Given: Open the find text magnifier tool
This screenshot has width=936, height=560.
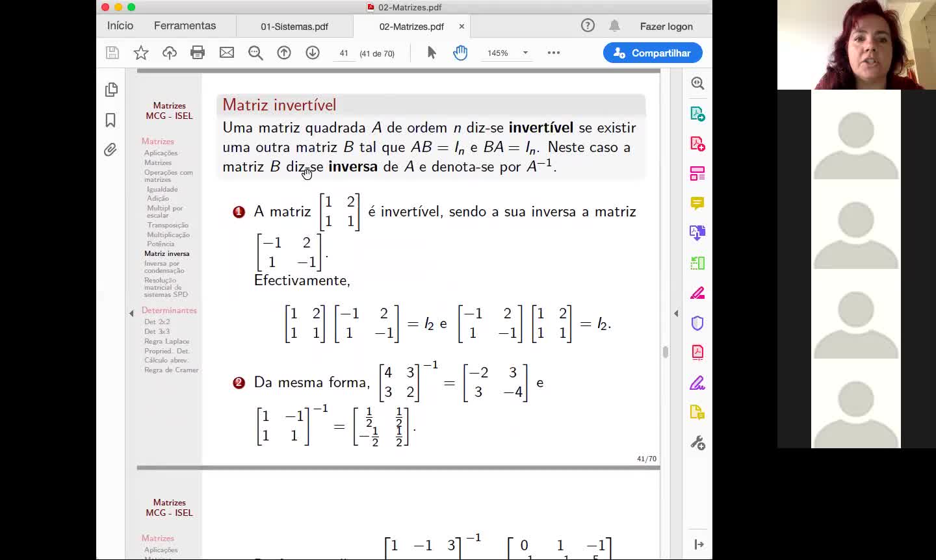Looking at the screenshot, I should pos(255,53).
